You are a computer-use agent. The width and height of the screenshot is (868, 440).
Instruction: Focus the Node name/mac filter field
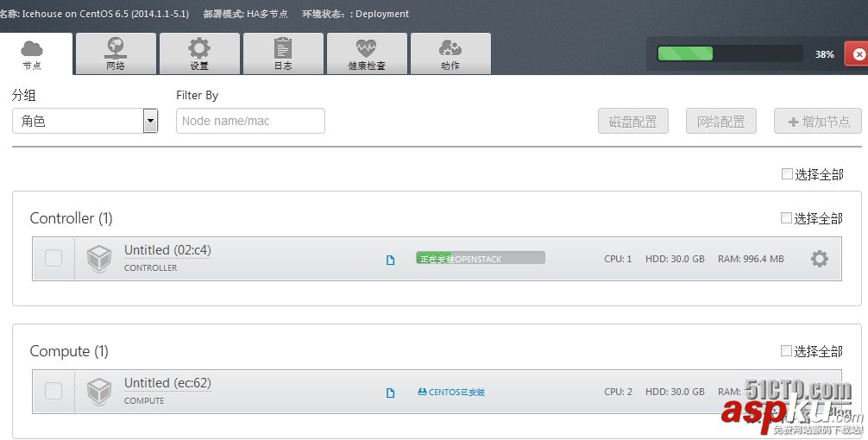coord(250,121)
